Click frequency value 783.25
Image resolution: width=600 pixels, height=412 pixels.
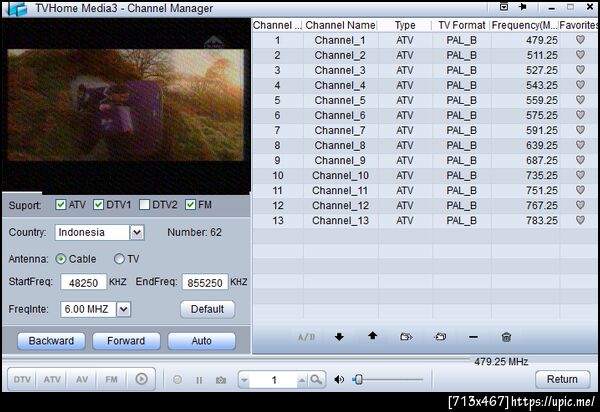pos(541,220)
